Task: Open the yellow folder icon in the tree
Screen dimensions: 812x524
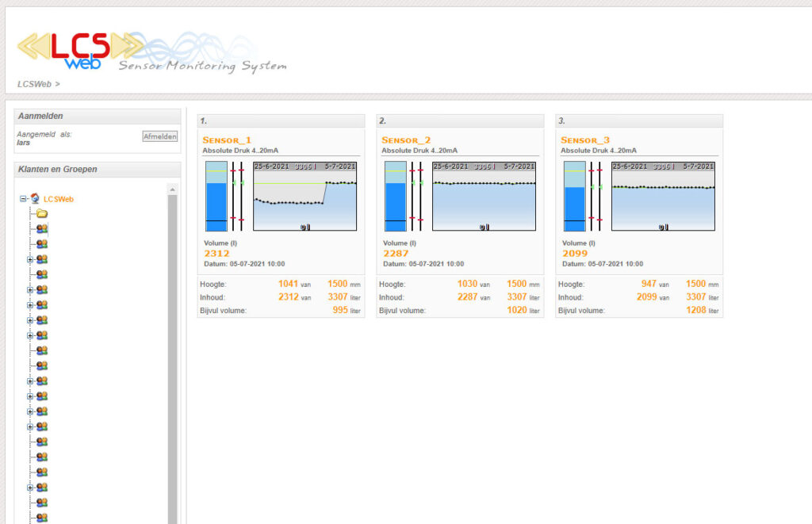Action: [x=42, y=213]
